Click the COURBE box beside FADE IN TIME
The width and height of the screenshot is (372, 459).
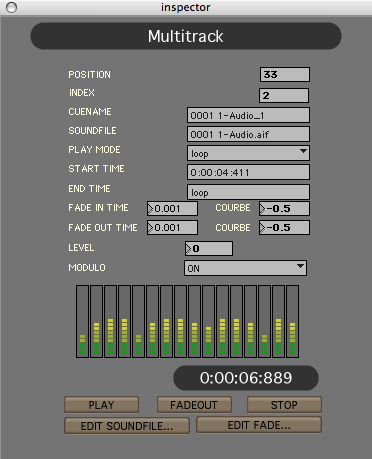tap(284, 208)
